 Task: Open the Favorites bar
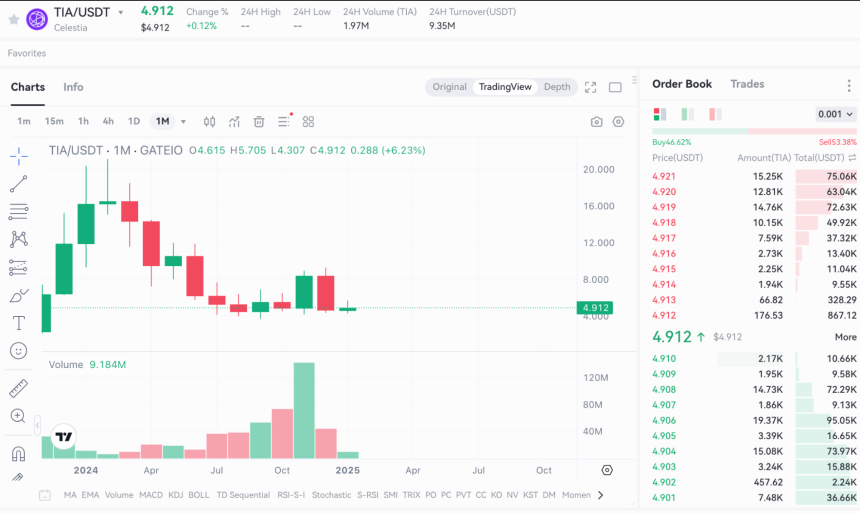[x=27, y=53]
